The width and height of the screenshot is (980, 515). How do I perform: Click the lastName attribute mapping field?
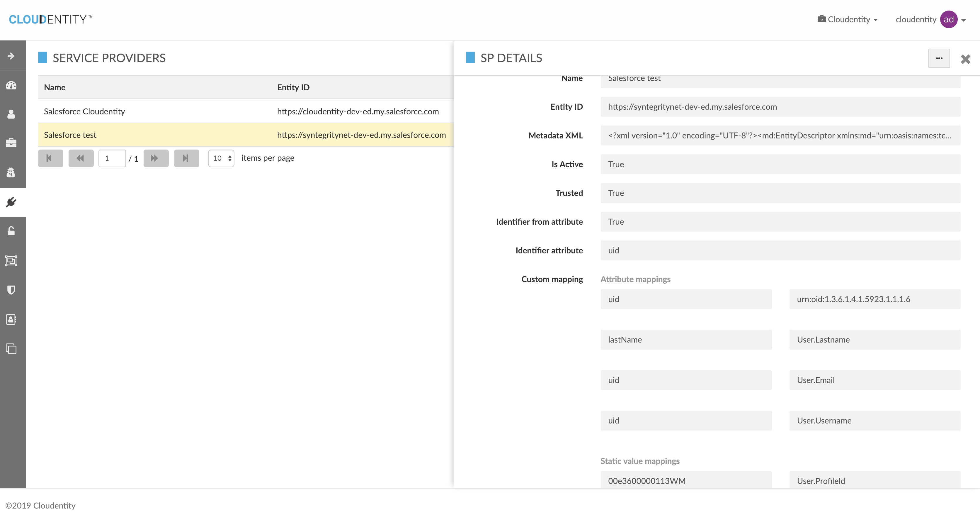click(686, 340)
